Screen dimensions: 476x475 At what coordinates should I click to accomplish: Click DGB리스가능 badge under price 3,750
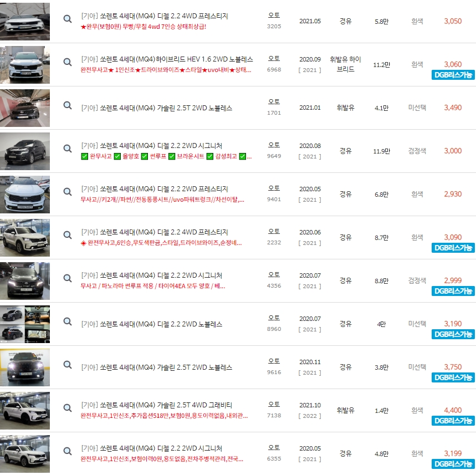(453, 377)
